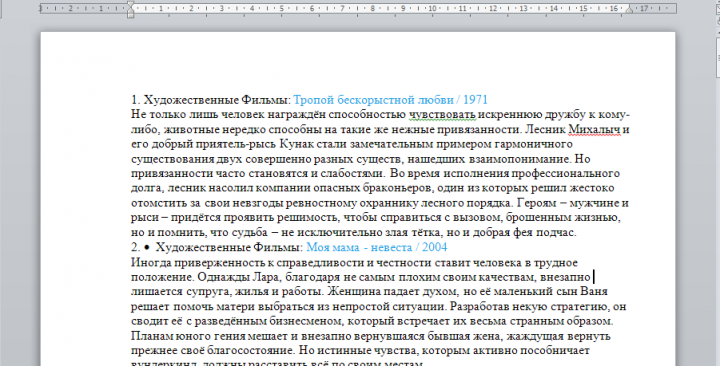Screen dimensions: 720x366
Task: Open link Тропой бескорыстной любви / 1971
Action: [390, 100]
